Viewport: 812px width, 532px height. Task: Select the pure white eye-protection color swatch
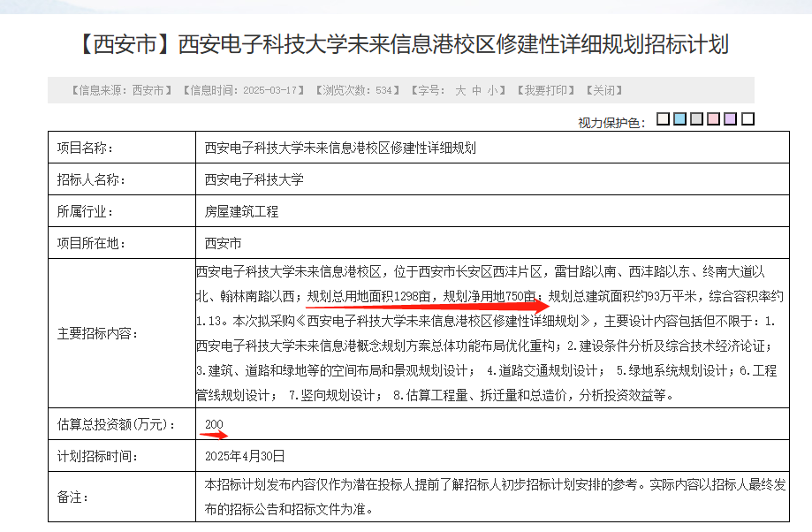747,119
